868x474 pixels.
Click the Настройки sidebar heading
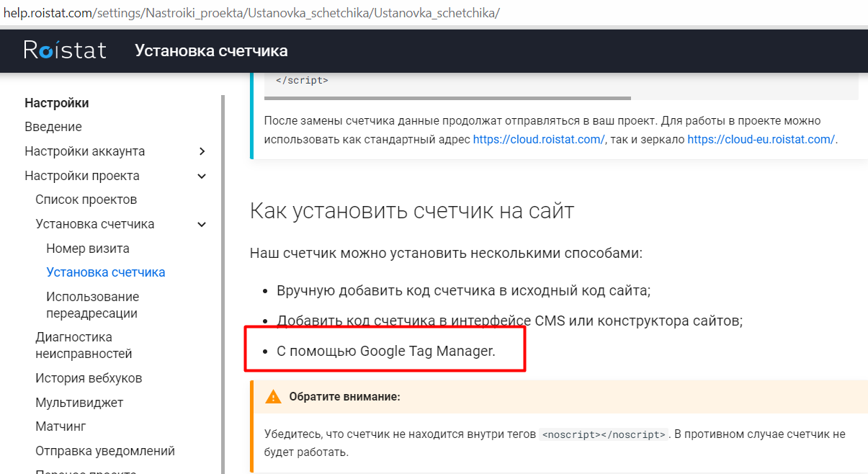[57, 103]
